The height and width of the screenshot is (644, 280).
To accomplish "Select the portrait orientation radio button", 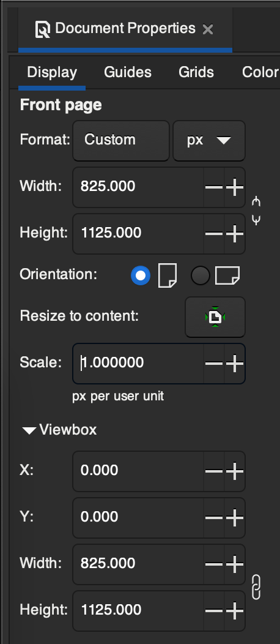I will pyautogui.click(x=141, y=275).
